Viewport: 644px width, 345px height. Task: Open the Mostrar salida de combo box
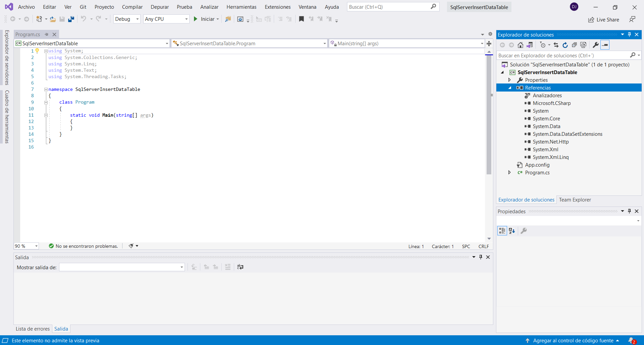point(122,267)
